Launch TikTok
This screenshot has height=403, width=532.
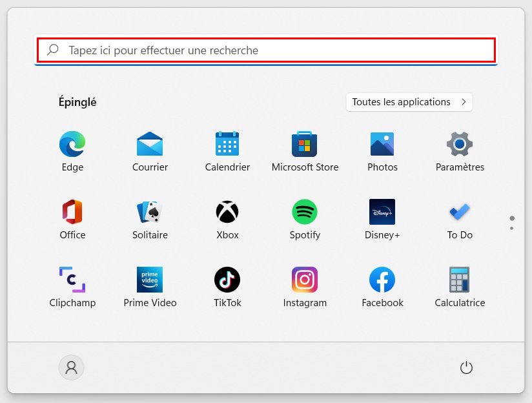tap(227, 287)
